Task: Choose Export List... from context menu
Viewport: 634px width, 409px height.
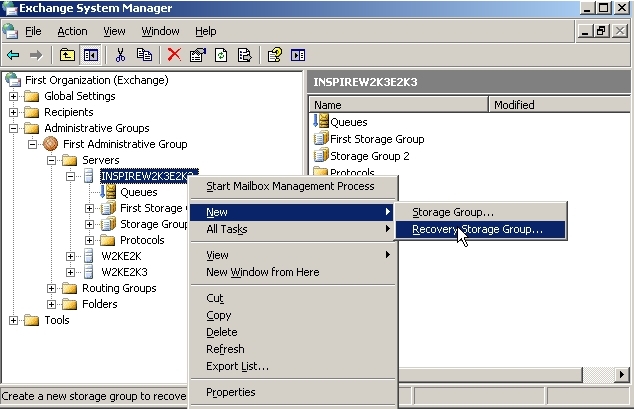Action: (x=294, y=366)
